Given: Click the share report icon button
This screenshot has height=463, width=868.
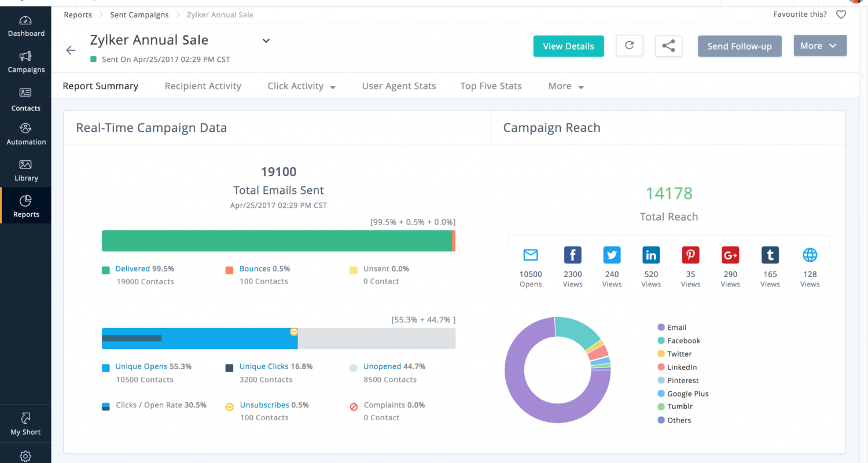Looking at the screenshot, I should [x=668, y=46].
